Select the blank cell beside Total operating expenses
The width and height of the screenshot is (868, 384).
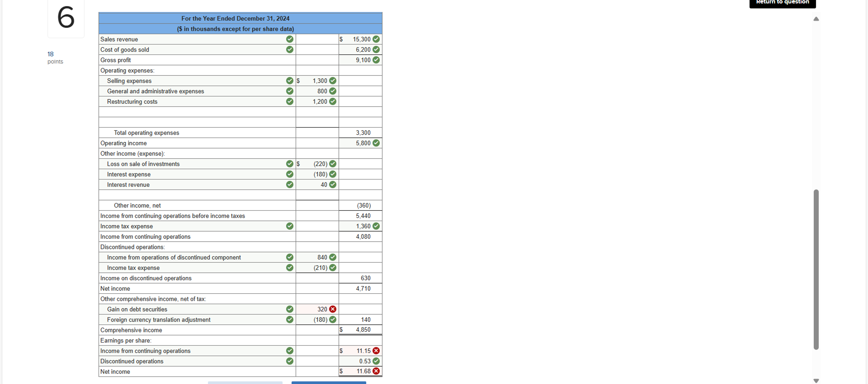tap(317, 133)
